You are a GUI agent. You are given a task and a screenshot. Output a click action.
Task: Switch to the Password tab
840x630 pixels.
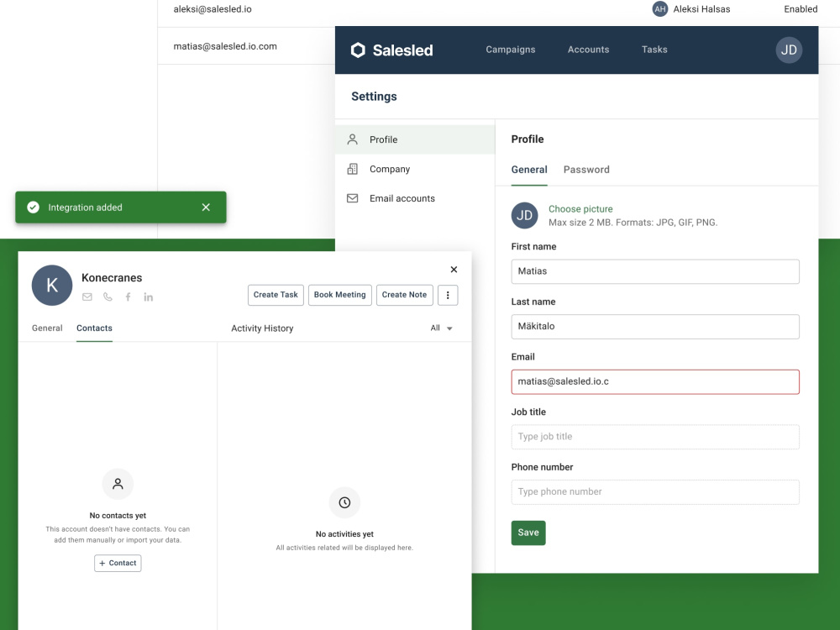pos(586,170)
